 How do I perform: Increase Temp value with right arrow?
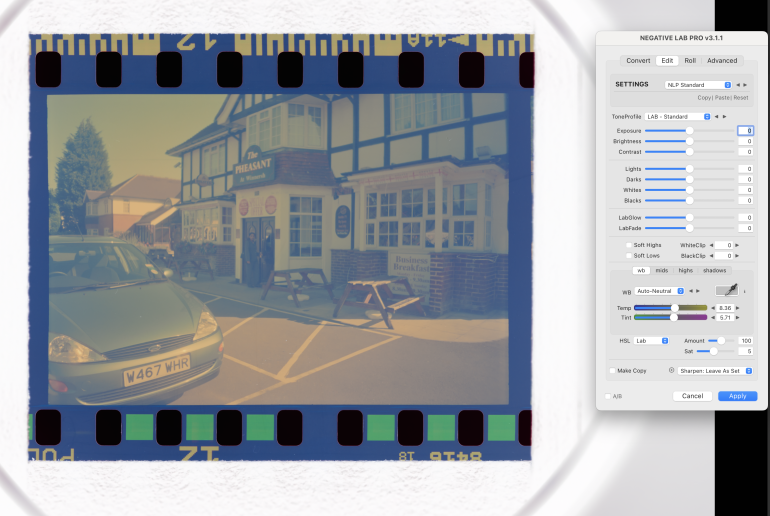(x=738, y=308)
